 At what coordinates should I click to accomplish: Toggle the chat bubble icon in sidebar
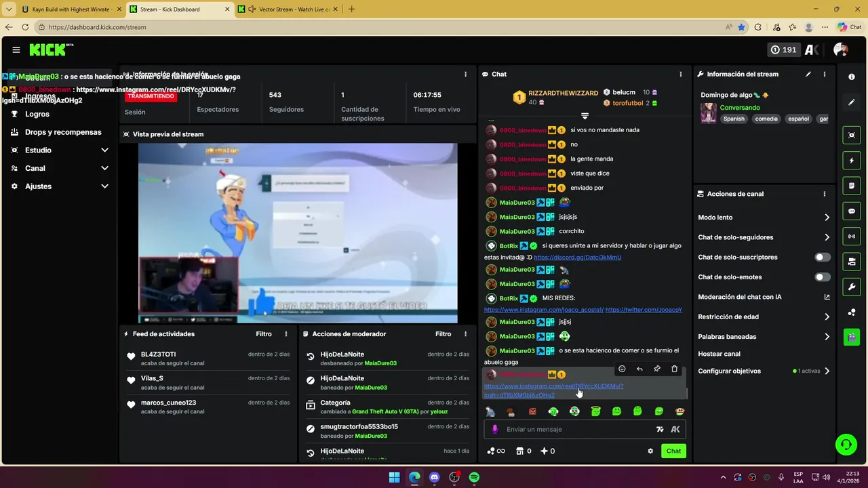[852, 211]
